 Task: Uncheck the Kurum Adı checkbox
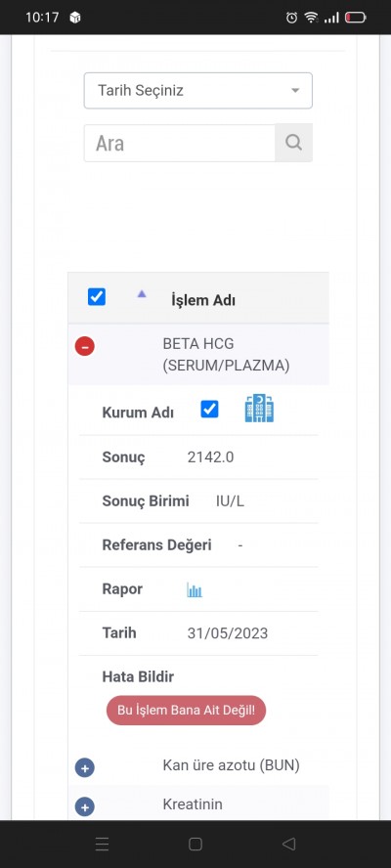[209, 410]
